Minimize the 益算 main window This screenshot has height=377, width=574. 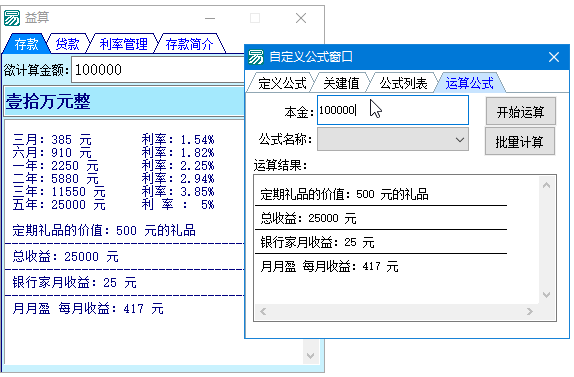pos(210,18)
